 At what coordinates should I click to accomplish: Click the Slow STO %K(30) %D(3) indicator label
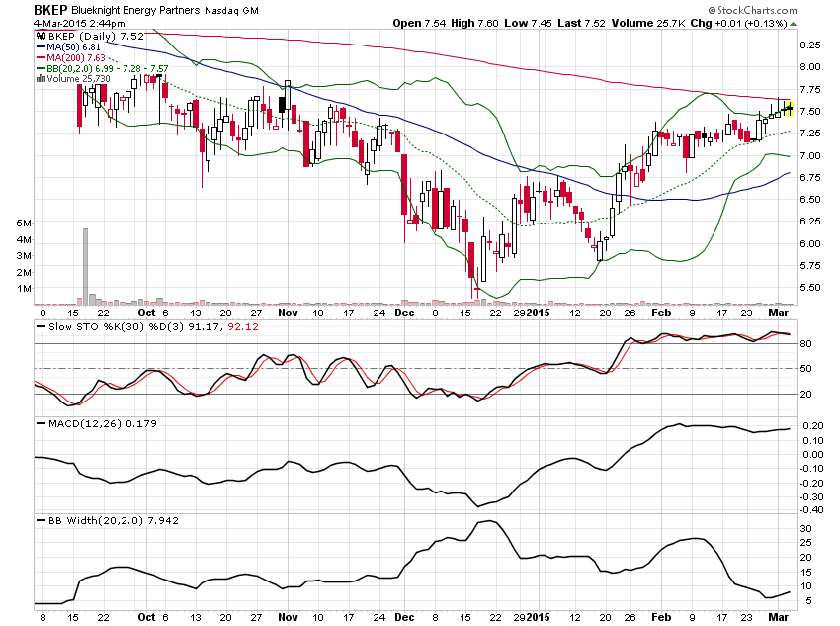(116, 326)
